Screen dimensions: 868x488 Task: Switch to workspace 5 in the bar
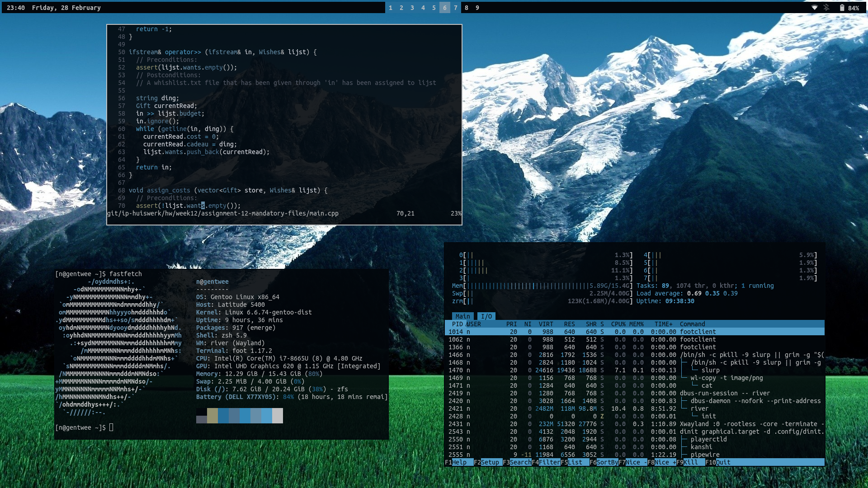[434, 8]
